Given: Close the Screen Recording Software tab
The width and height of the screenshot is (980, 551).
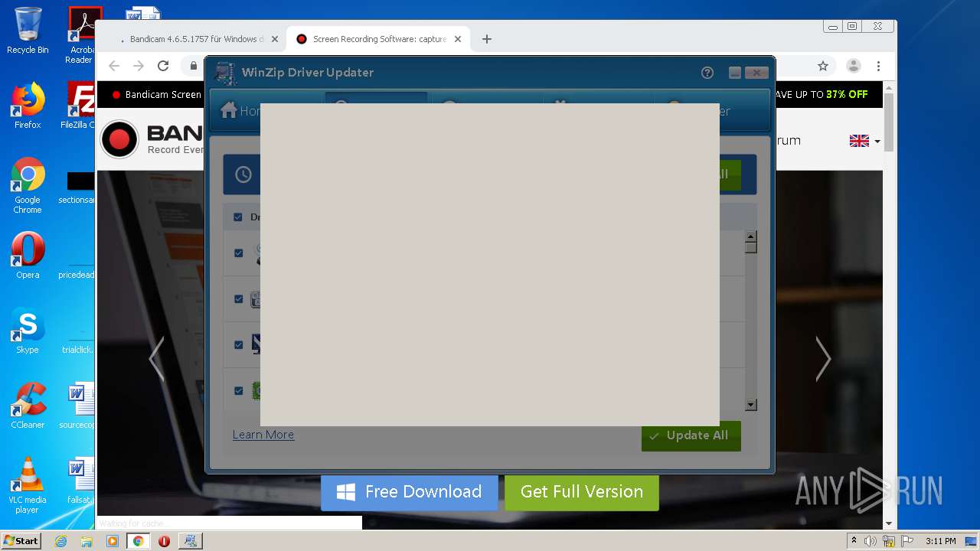Looking at the screenshot, I should coord(458,39).
